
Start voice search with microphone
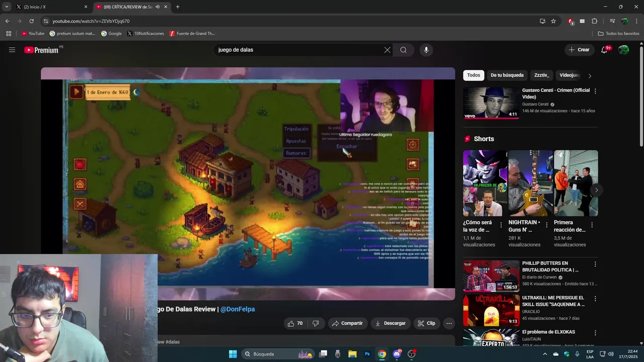tap(426, 50)
